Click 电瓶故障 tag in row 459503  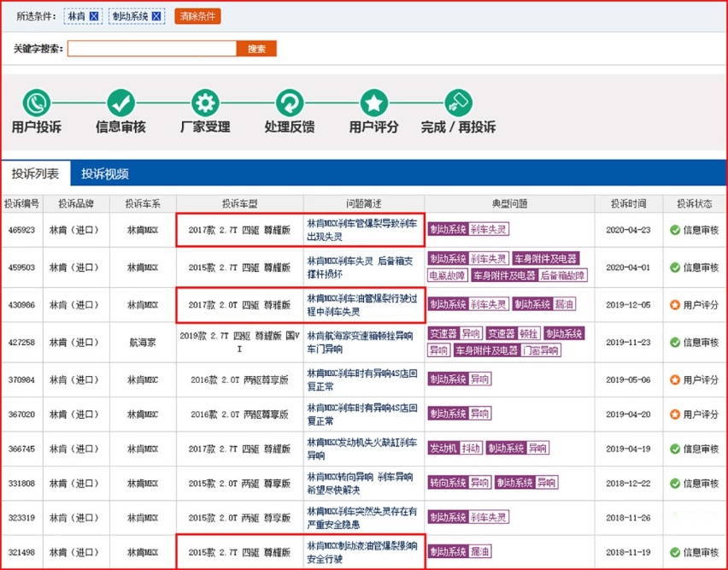tap(447, 275)
